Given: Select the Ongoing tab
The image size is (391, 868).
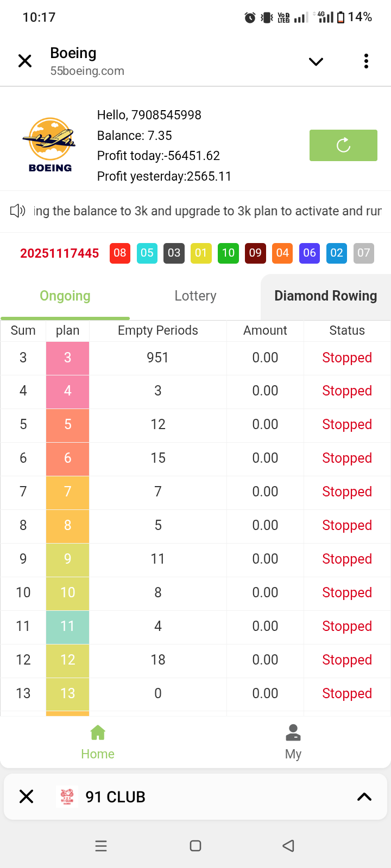Looking at the screenshot, I should click(65, 296).
